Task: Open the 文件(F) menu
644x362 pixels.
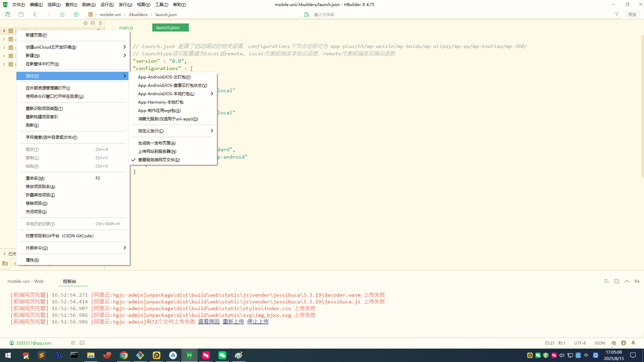Action: tap(18, 5)
